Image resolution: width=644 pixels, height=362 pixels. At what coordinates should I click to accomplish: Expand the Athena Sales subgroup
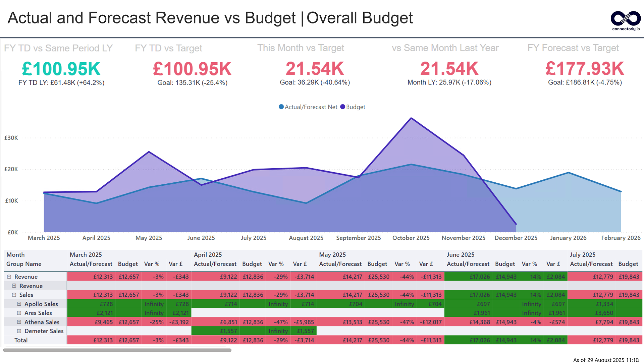pyautogui.click(x=19, y=322)
